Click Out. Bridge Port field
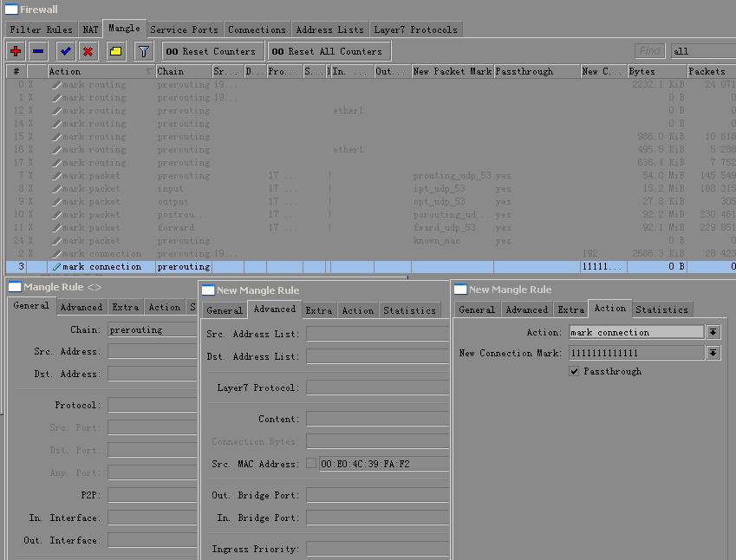 point(377,495)
